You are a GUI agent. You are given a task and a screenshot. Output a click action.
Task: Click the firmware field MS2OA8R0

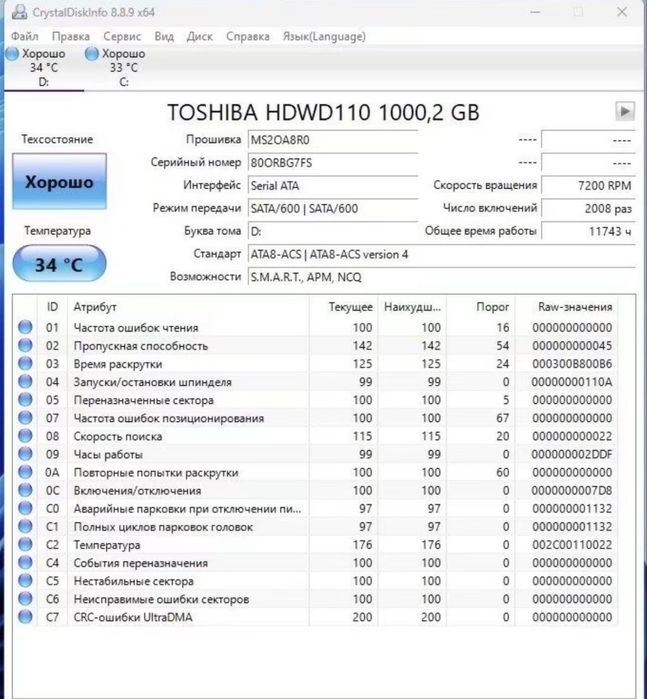coord(333,140)
